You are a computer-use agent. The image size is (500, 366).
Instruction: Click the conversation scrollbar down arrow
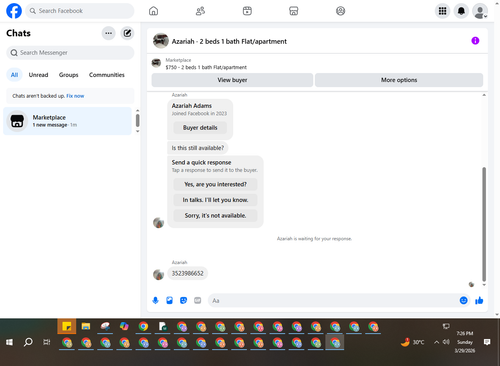[x=484, y=285]
